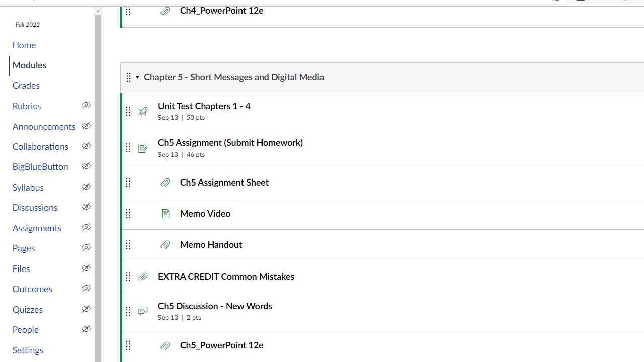Click the rocket quiz icon beside Unit Test
The height and width of the screenshot is (362, 644).
(143, 111)
